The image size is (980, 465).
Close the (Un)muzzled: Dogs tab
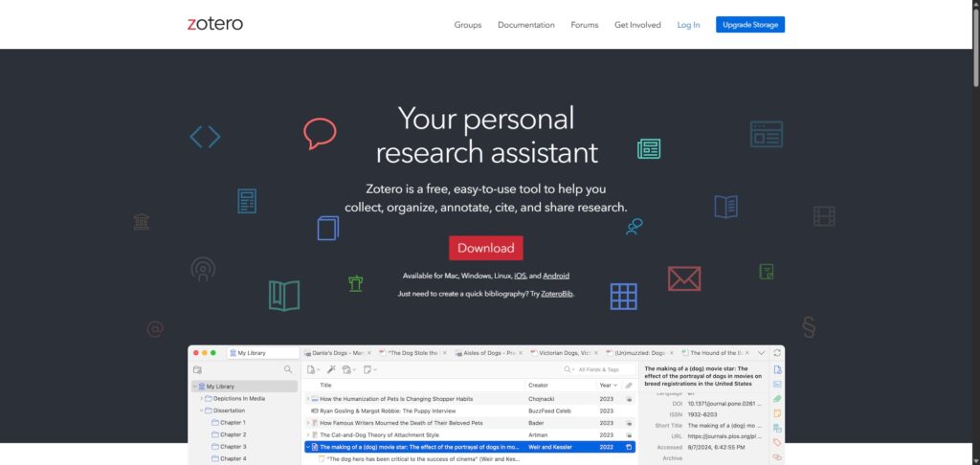pos(671,353)
